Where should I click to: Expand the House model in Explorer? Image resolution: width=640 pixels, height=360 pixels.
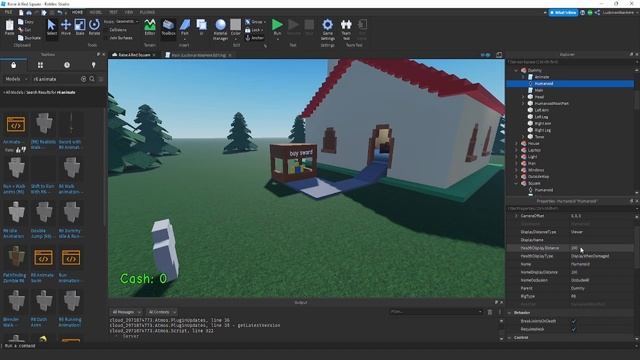516,144
